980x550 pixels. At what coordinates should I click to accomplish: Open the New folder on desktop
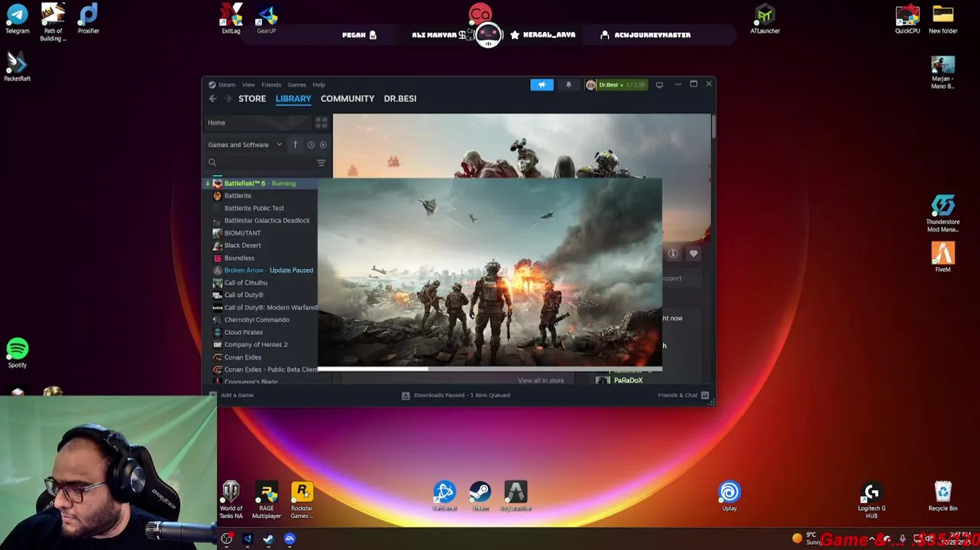point(943,19)
